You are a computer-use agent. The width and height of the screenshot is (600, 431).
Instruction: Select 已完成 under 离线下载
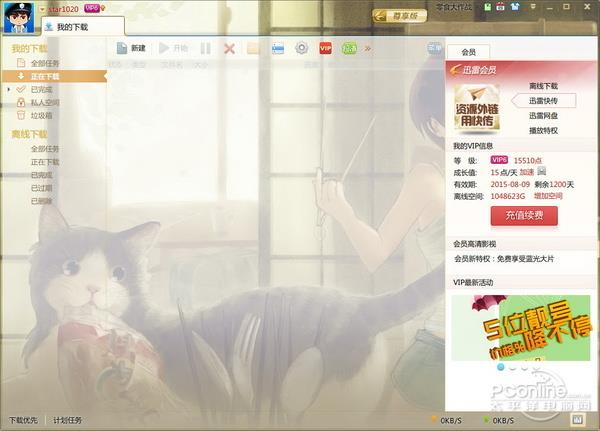41,175
